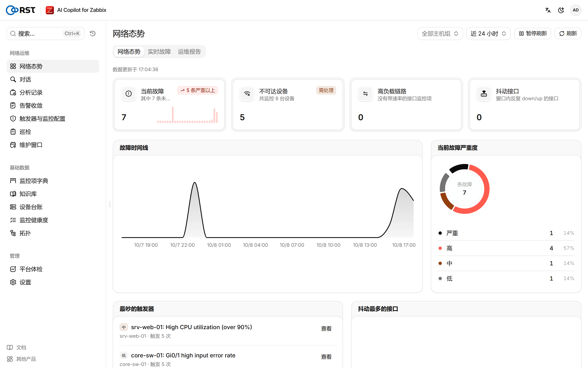Open the AD user avatar menu
This screenshot has height=368, width=588.
coord(576,10)
